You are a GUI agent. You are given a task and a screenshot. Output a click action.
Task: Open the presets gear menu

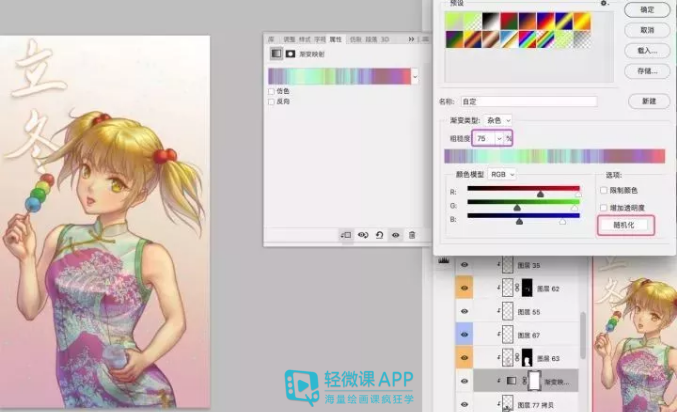(x=604, y=3)
